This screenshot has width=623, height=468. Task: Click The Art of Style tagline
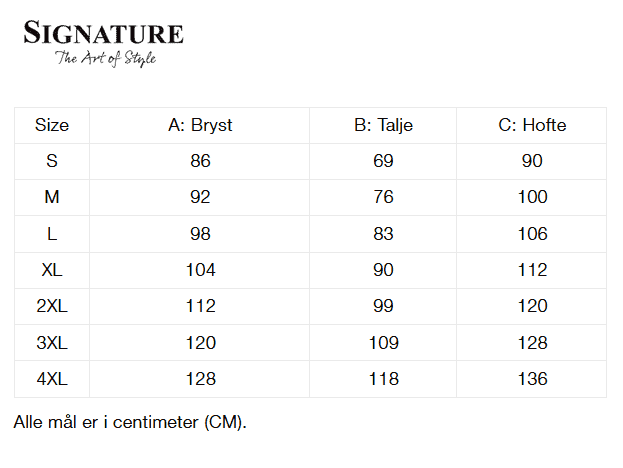[x=105, y=59]
